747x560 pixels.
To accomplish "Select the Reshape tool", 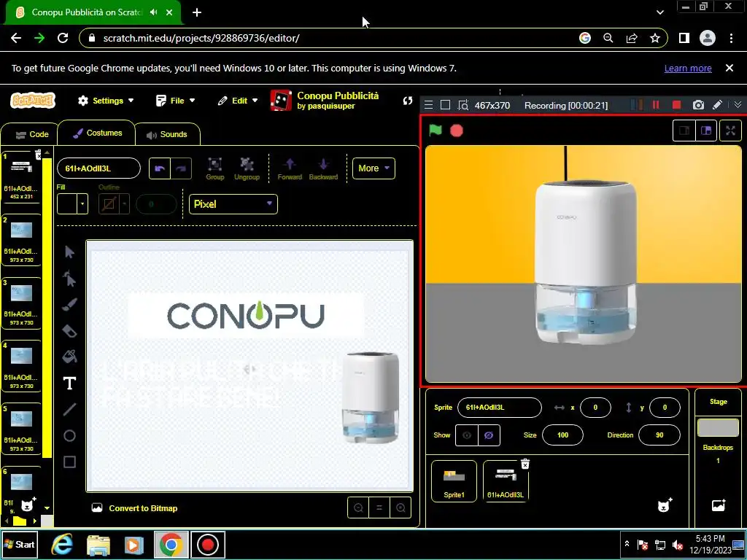I will [69, 279].
